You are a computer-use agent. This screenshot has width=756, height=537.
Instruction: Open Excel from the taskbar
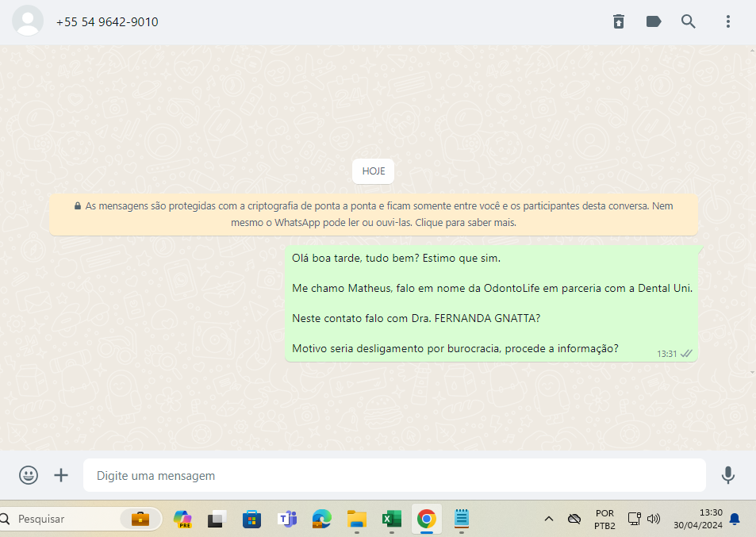391,520
